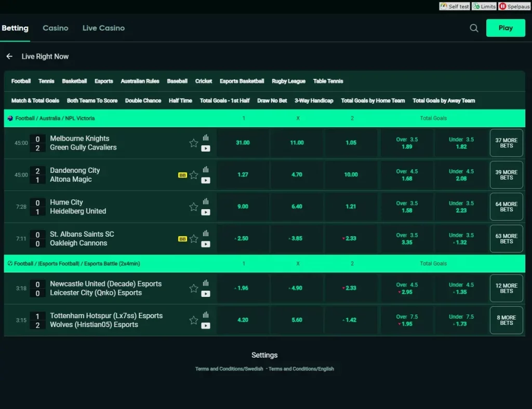Viewport: 532px width, 409px height.
Task: Select the Esports sport filter
Action: (x=104, y=81)
